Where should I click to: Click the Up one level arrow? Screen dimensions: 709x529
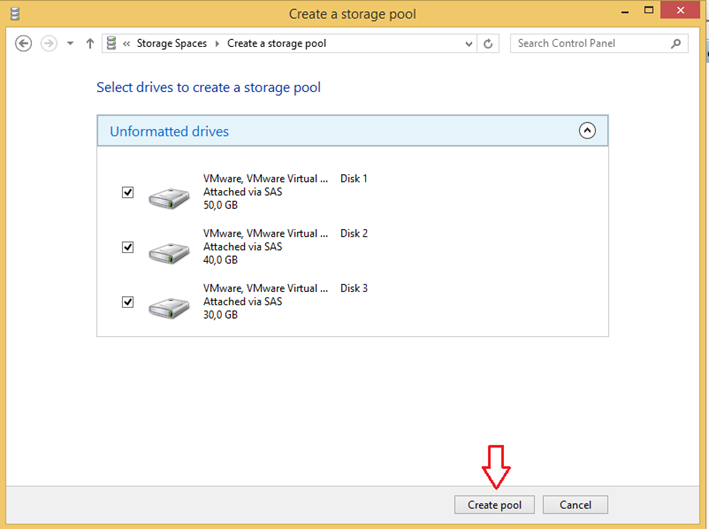[90, 43]
